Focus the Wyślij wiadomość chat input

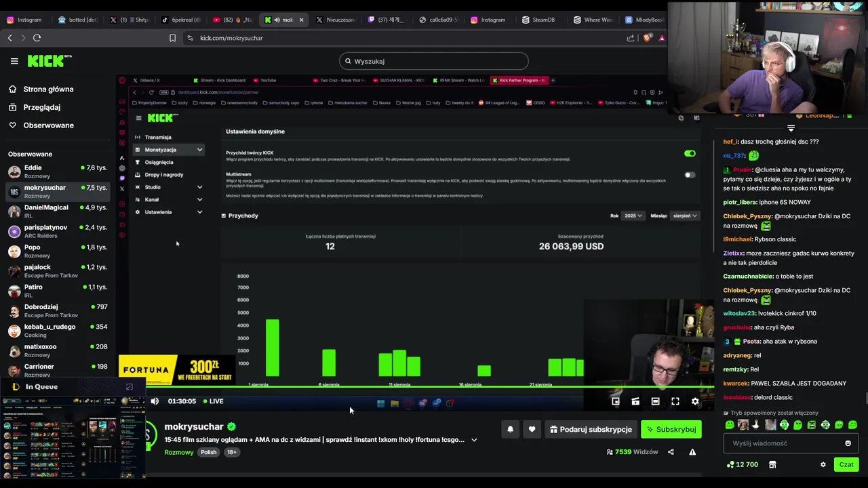click(791, 443)
